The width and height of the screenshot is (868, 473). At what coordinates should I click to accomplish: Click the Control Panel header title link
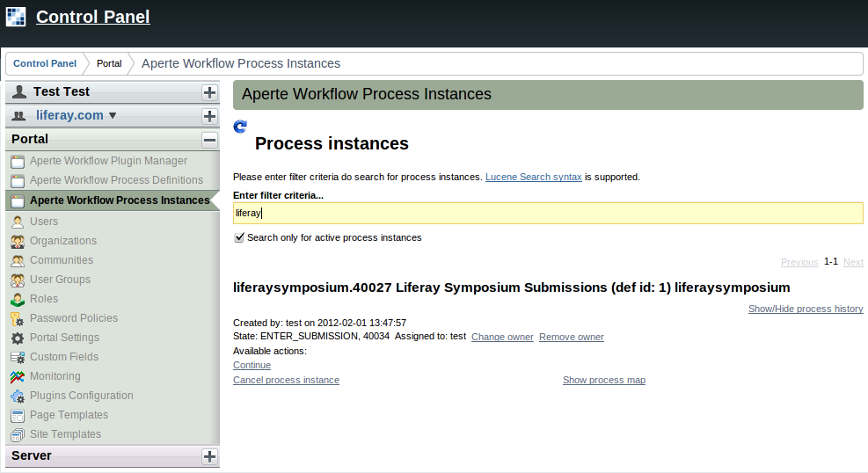pos(93,17)
